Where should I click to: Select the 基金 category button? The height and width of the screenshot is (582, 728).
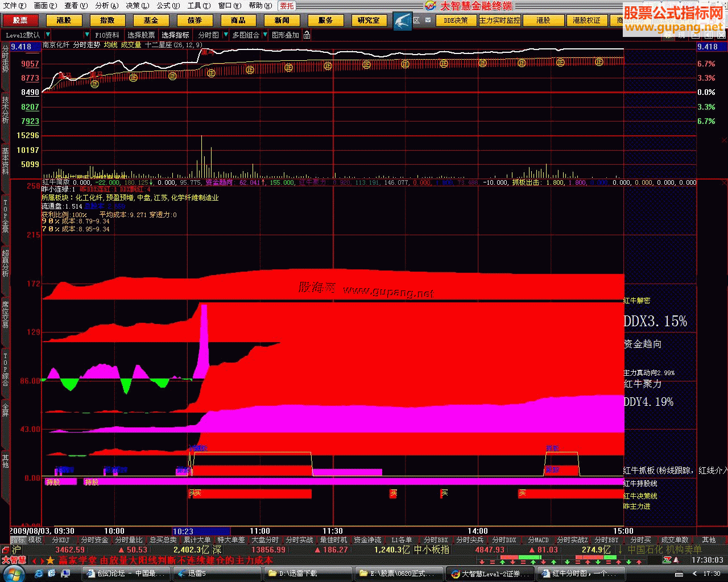tap(151, 20)
